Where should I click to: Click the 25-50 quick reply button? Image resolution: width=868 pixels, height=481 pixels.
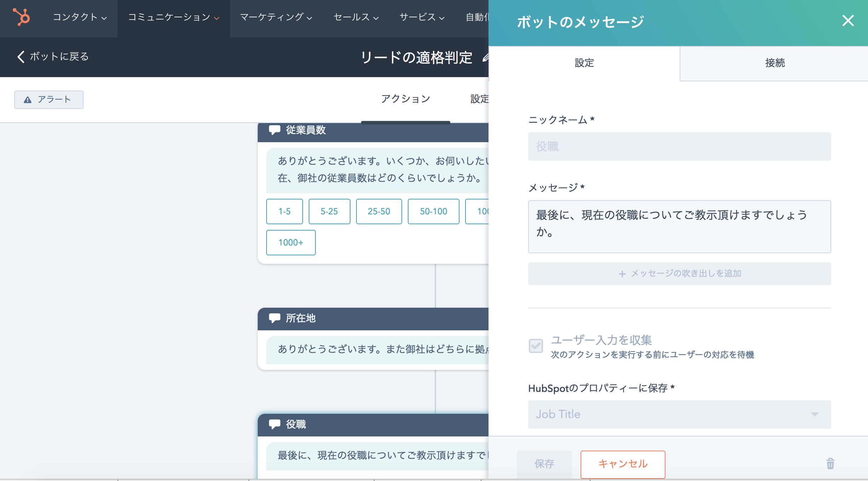[x=379, y=211]
